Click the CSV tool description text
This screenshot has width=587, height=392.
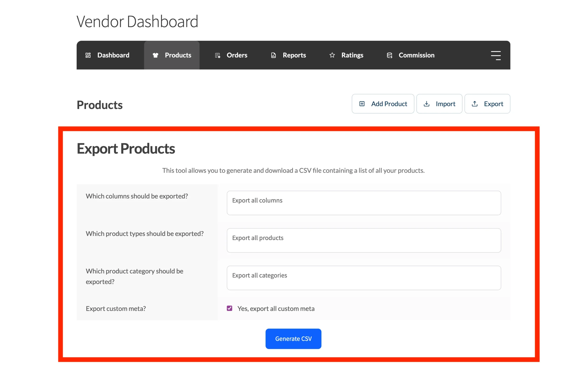point(293,171)
